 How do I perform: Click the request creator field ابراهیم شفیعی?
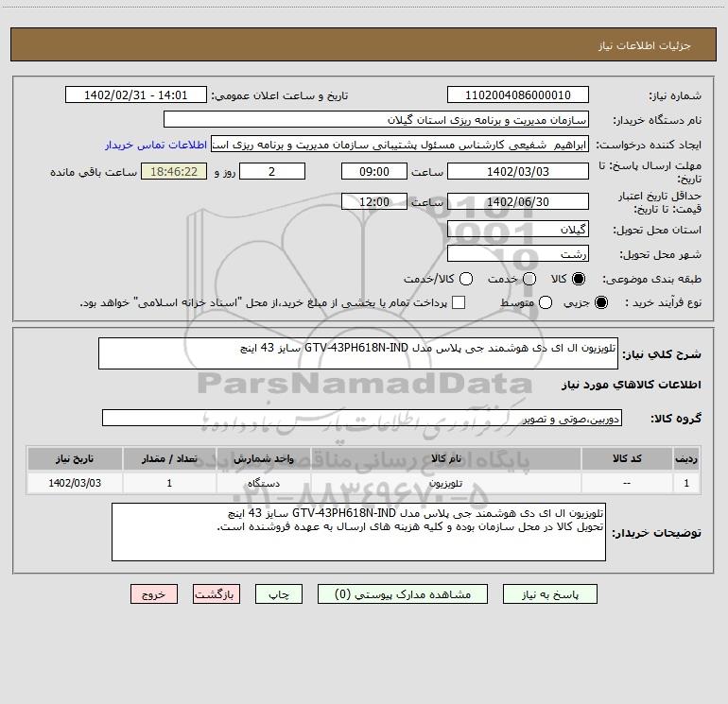pos(400,145)
